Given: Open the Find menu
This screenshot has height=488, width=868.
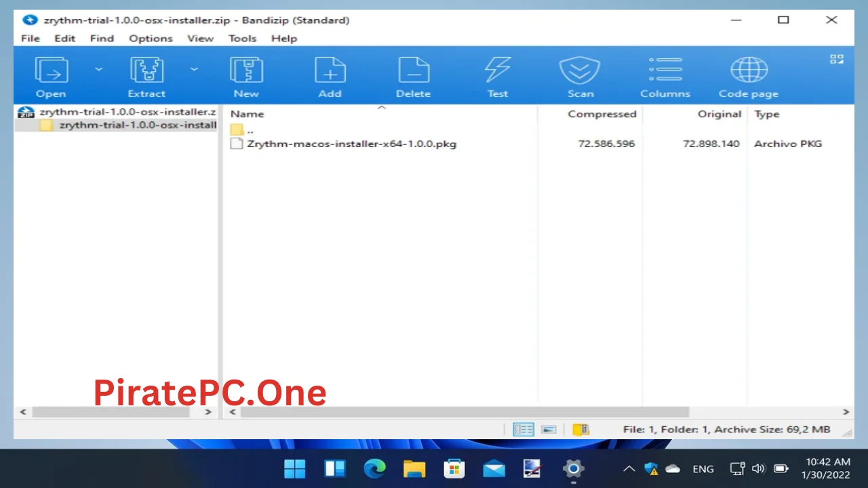Looking at the screenshot, I should 102,38.
